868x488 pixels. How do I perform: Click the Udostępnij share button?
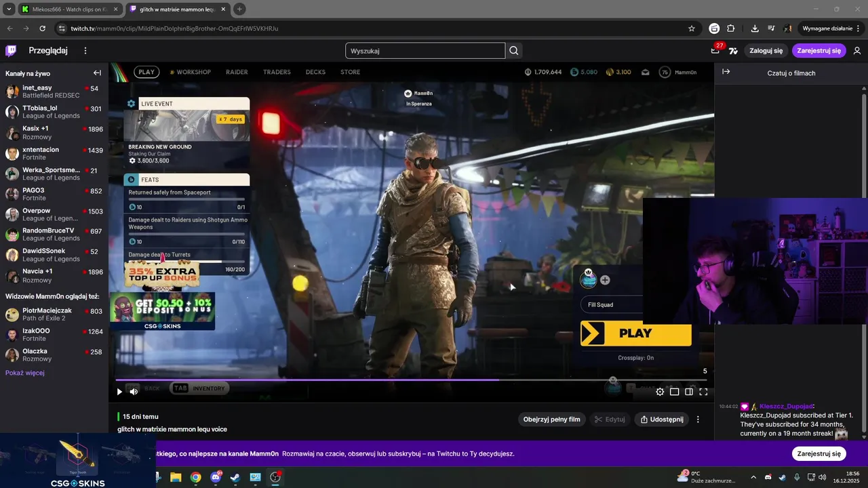662,420
